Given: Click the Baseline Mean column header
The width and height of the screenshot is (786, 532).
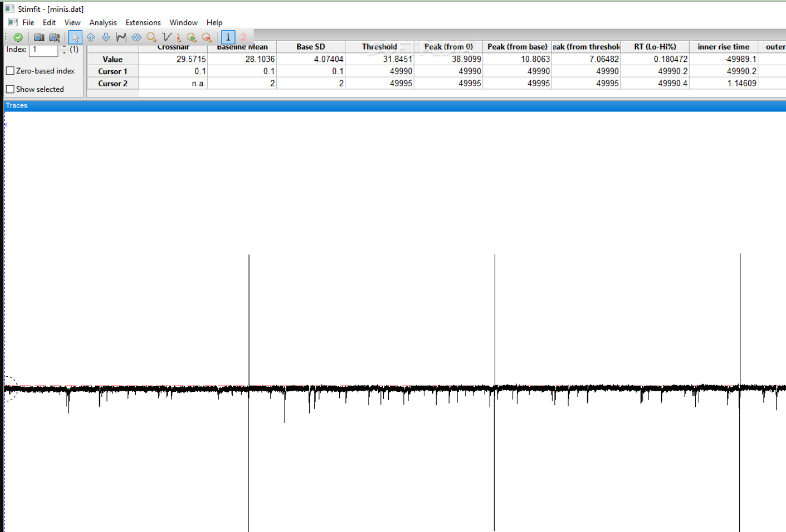Looking at the screenshot, I should tap(242, 47).
